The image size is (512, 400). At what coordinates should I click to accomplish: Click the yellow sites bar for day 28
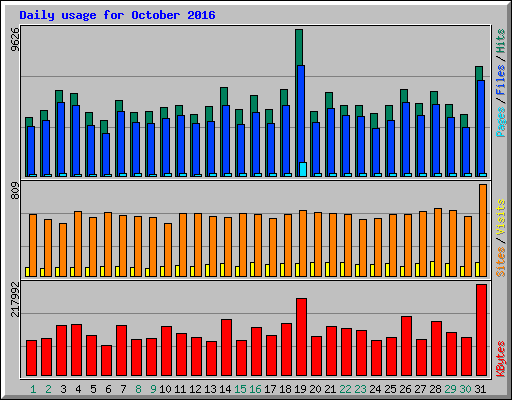click(432, 269)
